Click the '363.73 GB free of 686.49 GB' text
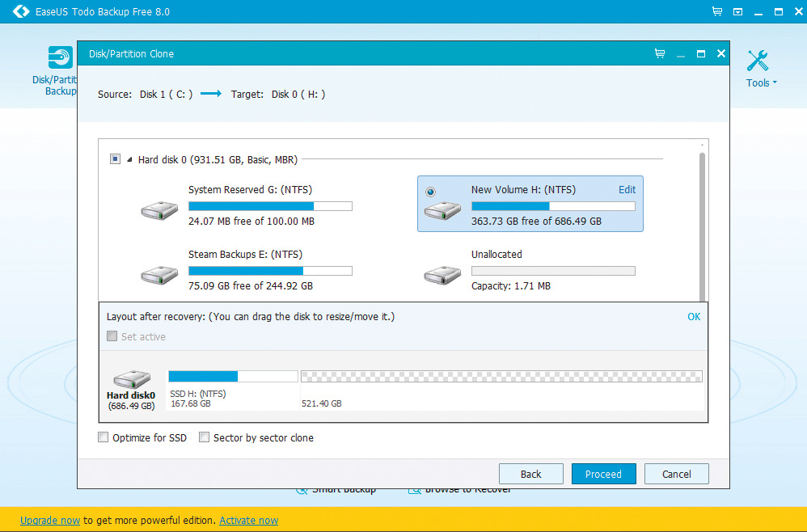 (536, 222)
